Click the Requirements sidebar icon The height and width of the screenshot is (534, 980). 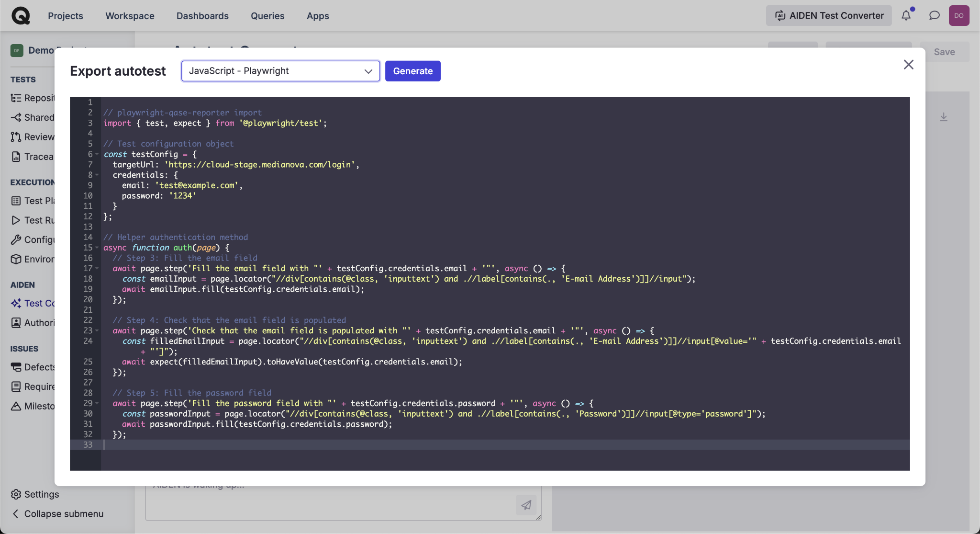coord(16,386)
